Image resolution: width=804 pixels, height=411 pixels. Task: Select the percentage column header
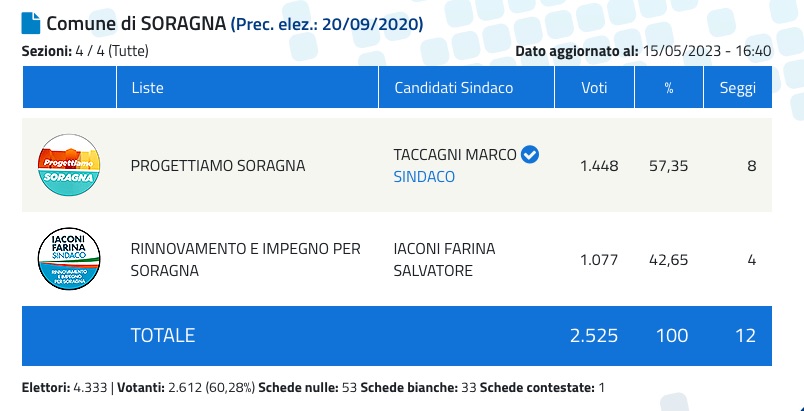click(x=669, y=87)
